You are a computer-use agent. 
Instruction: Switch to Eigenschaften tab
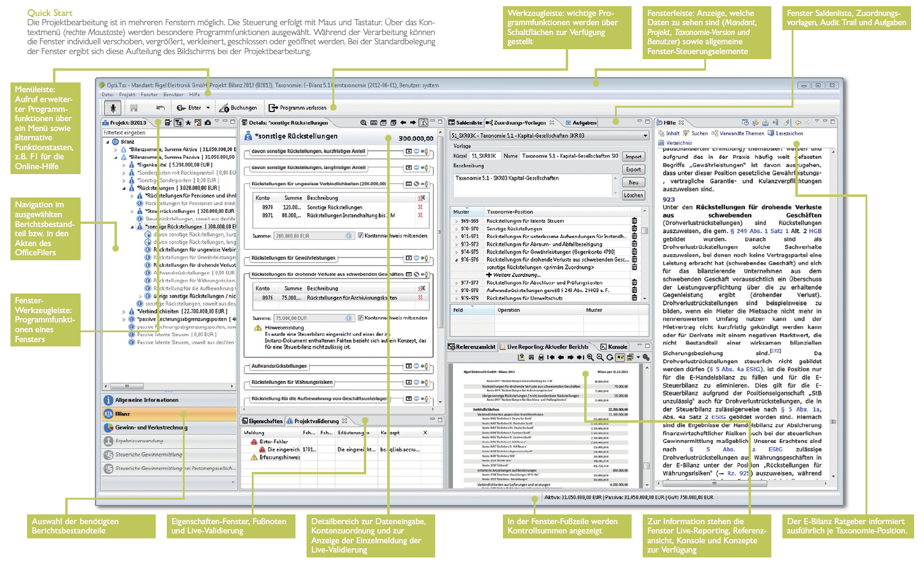point(262,421)
